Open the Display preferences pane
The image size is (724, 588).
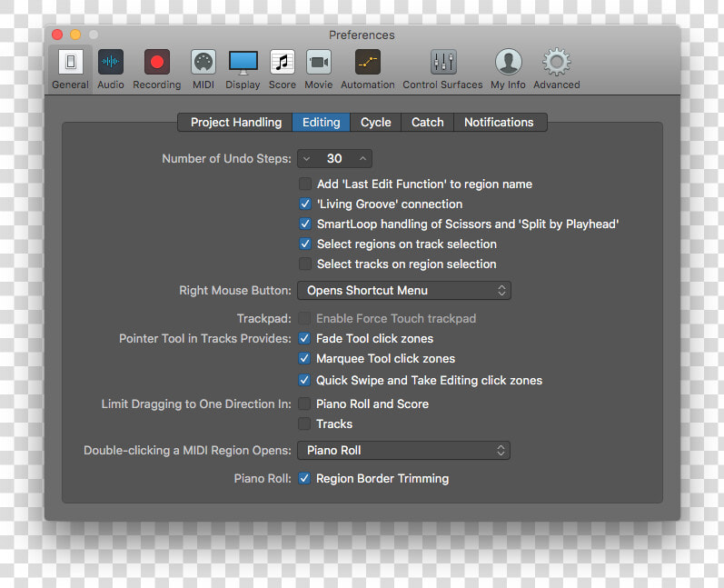(x=243, y=69)
